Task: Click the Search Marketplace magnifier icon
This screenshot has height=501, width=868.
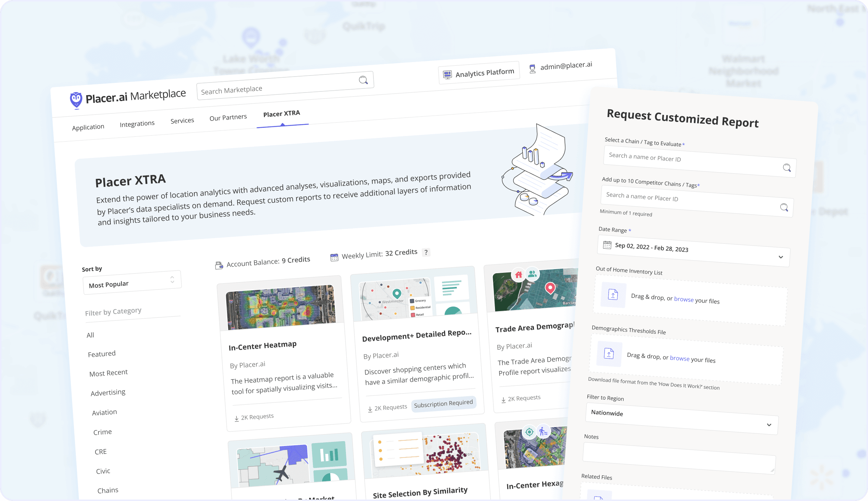Action: pyautogui.click(x=363, y=80)
